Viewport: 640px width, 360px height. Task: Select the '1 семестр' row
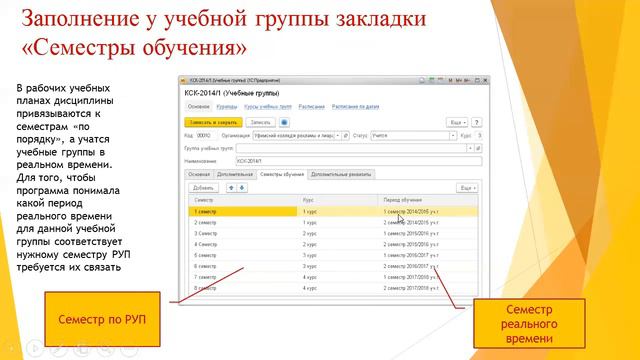pyautogui.click(x=333, y=211)
